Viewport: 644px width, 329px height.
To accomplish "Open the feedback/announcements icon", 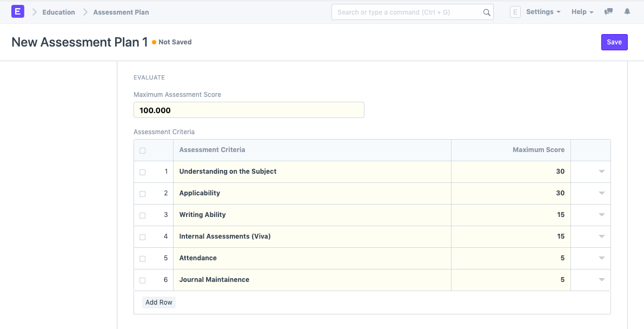I will [x=608, y=12].
